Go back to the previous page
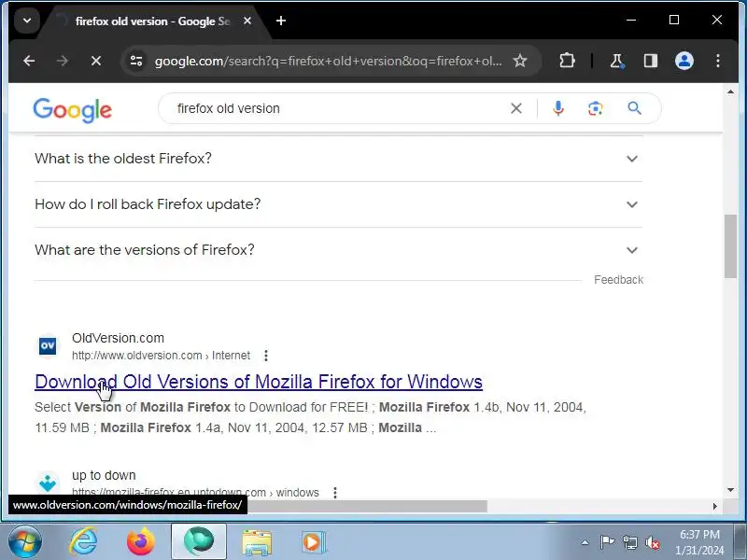The height and width of the screenshot is (560, 747). tap(29, 61)
